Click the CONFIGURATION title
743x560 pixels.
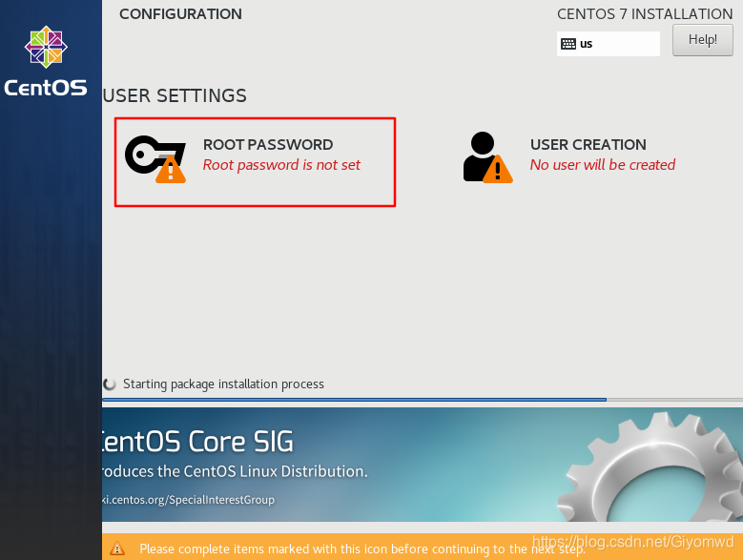click(x=180, y=14)
